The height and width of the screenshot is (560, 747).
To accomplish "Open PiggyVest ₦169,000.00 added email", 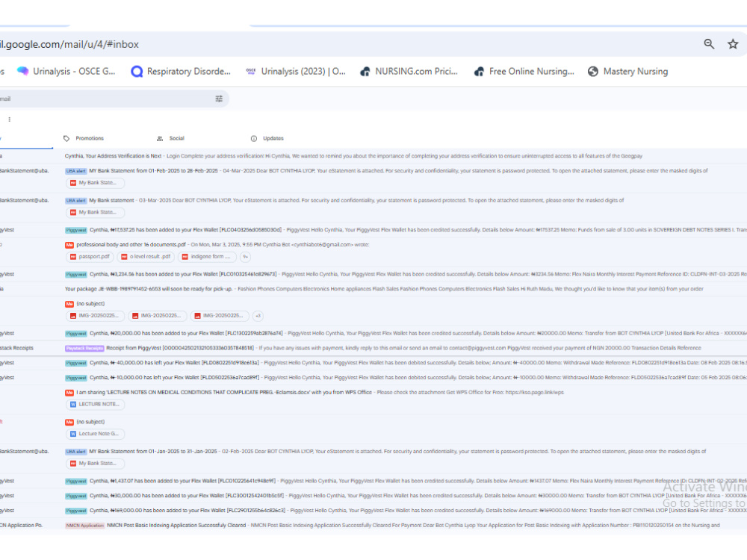I will pyautogui.click(x=373, y=511).
